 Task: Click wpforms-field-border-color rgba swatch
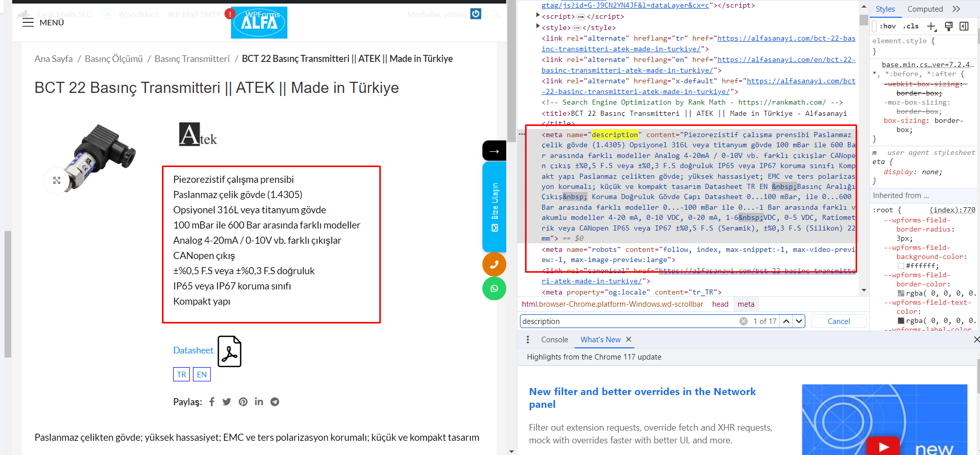pos(901,294)
